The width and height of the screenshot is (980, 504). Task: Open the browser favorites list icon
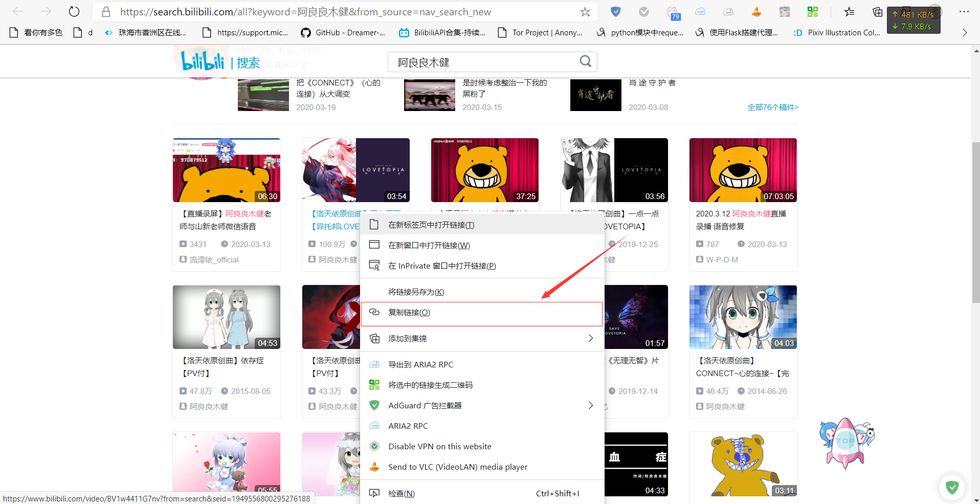(850, 11)
